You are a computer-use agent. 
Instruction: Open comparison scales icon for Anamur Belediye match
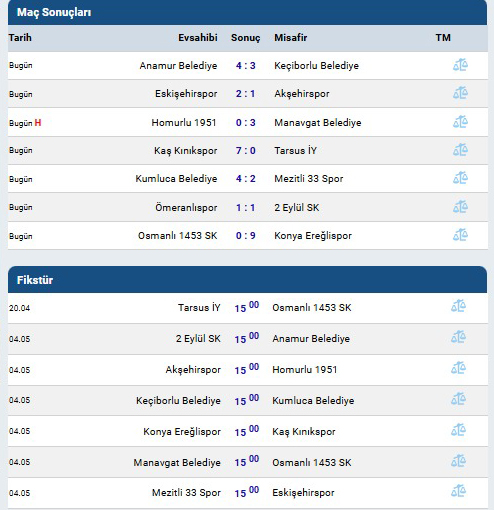tap(460, 65)
